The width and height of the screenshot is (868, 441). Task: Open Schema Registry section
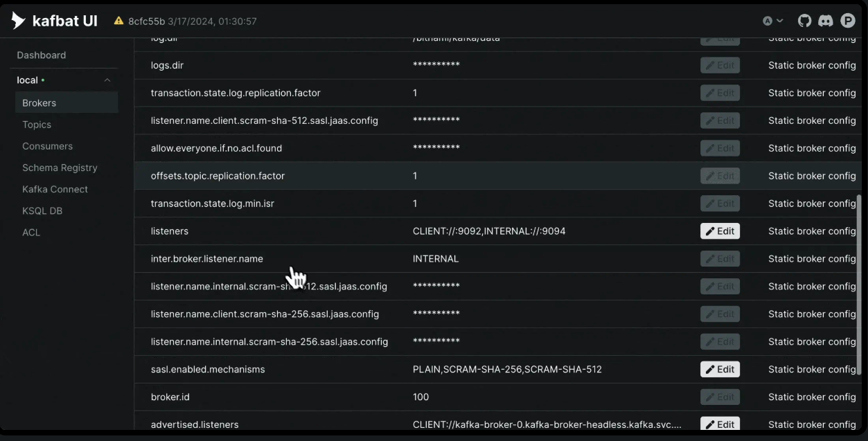60,168
